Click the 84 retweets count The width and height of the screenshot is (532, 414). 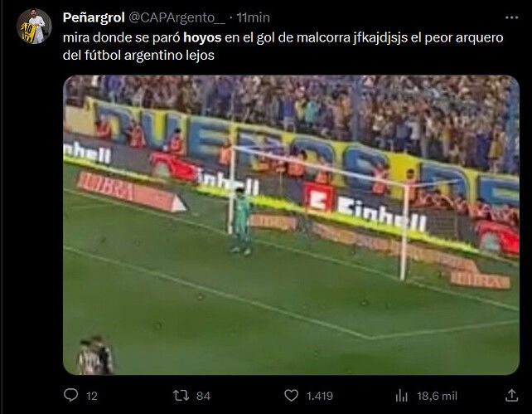pos(203,396)
